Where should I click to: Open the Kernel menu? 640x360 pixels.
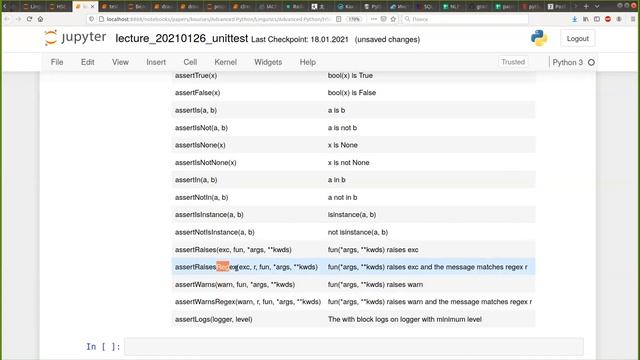pos(225,62)
